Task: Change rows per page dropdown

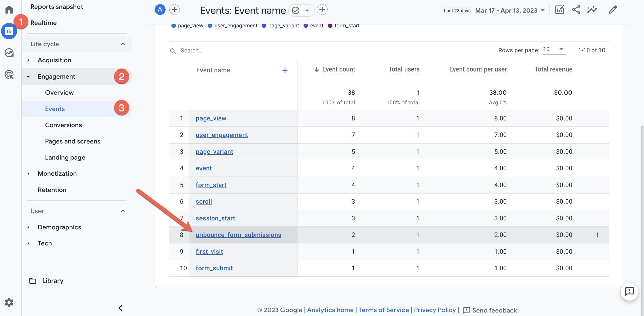Action: (x=554, y=49)
